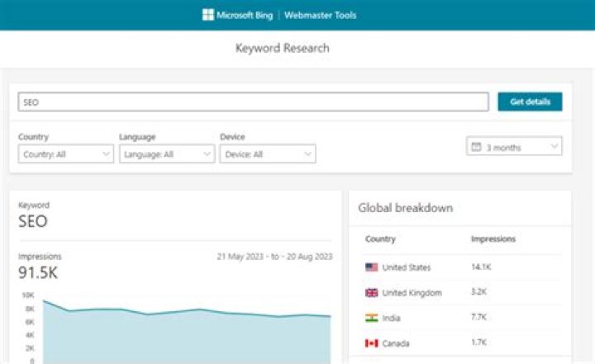Click the United Kingdom flag icon
Viewport: 595px width, 364px height.
(372, 293)
